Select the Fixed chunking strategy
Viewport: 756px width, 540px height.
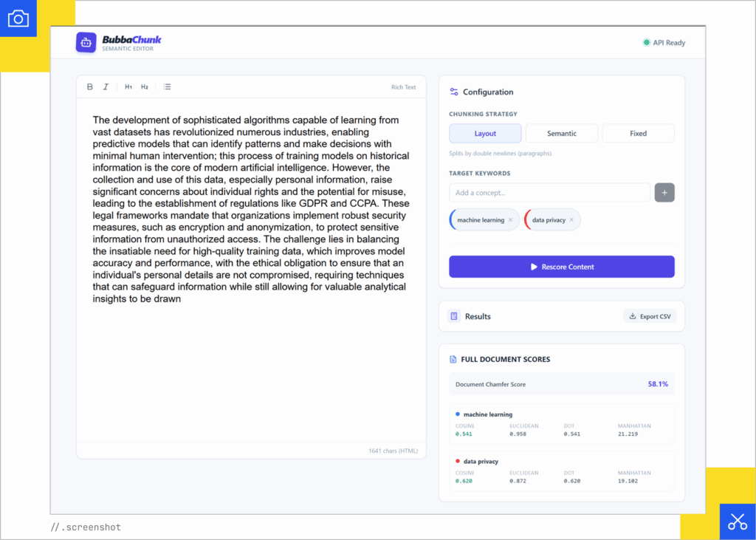tap(638, 134)
